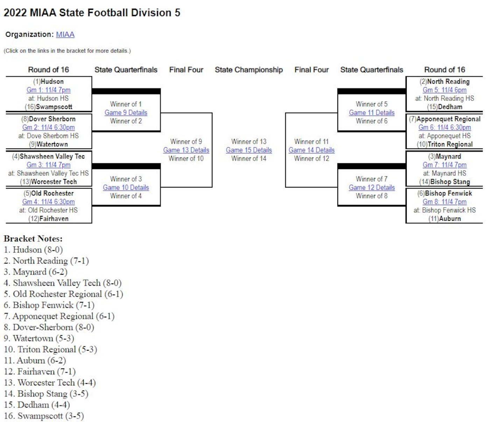Click the Bracket Notes heading
504x422 pixels.
coord(33,239)
